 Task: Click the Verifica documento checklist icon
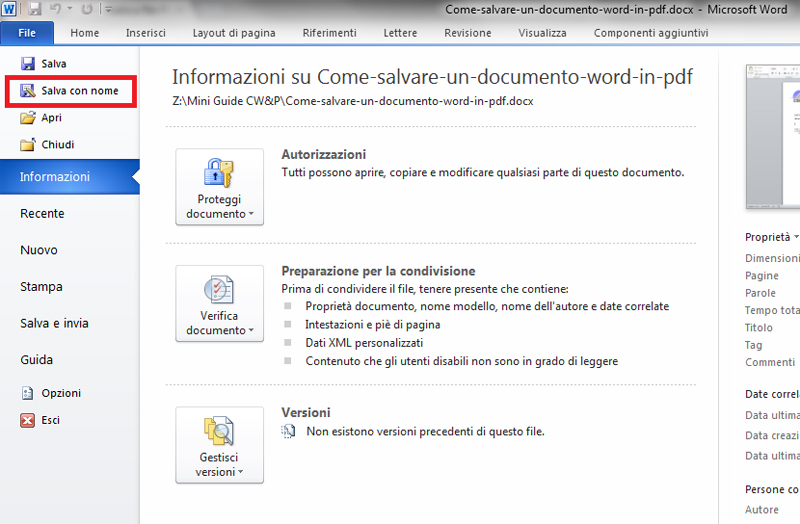(219, 289)
